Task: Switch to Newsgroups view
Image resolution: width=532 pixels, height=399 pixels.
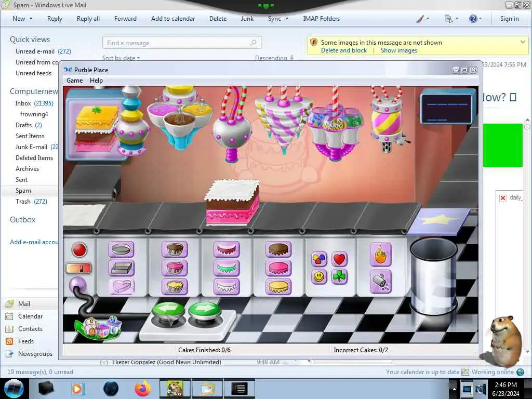Action: pos(29,353)
